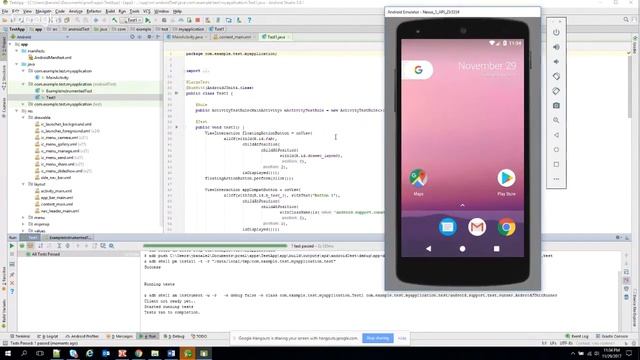
Task: Open the File menu
Action: point(5,11)
